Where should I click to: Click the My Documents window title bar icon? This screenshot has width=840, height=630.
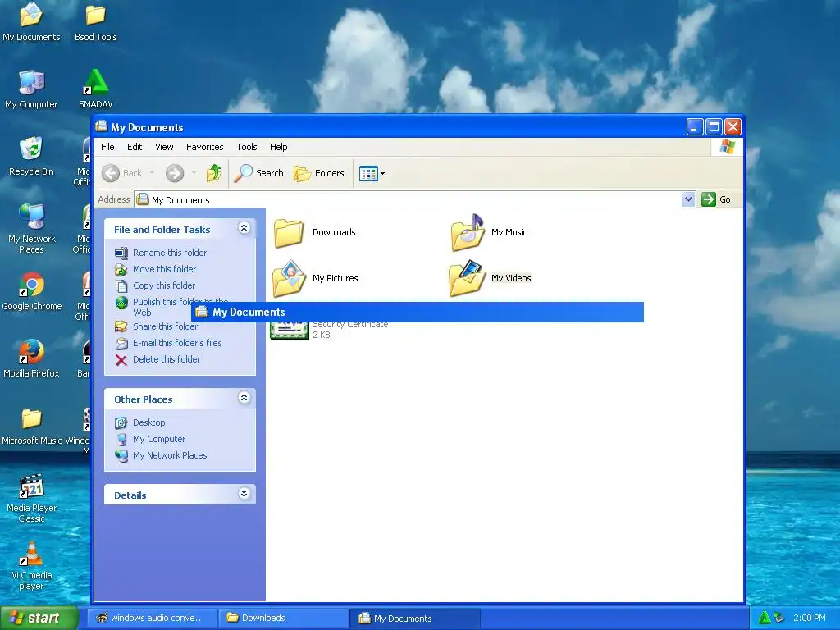click(101, 126)
